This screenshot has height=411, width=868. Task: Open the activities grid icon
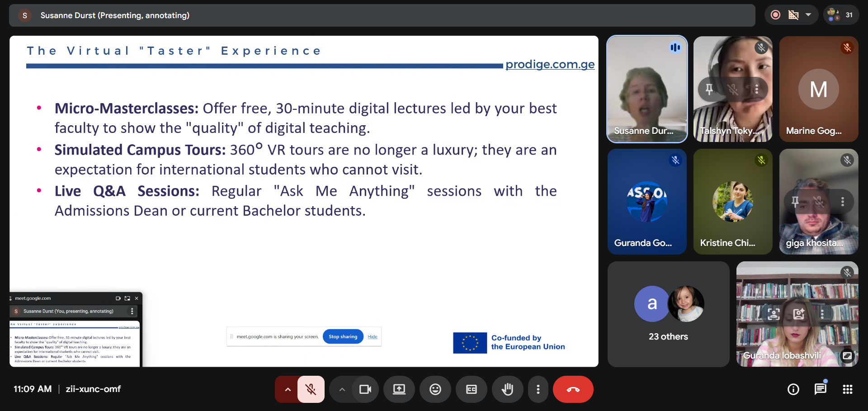click(847, 389)
